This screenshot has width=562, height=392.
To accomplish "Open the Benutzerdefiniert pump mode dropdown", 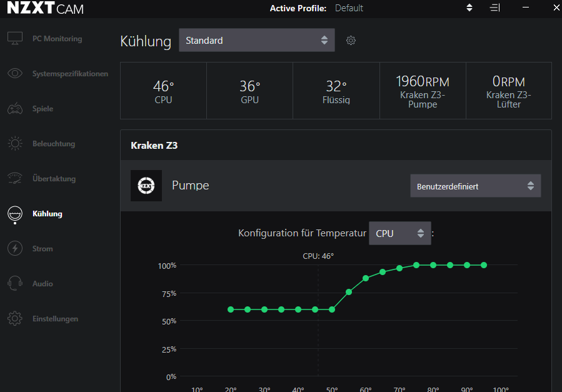I will click(x=476, y=186).
